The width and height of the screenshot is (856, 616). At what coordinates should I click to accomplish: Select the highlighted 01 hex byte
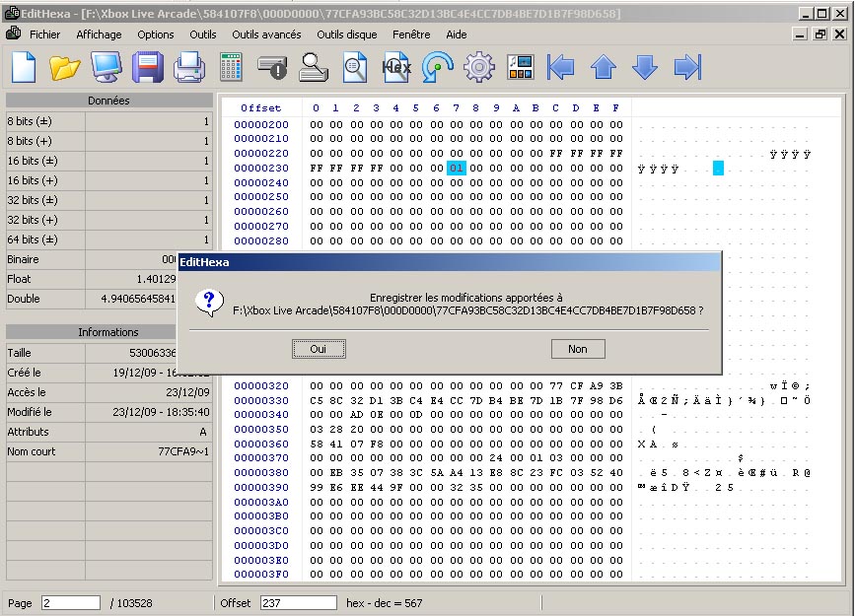pos(457,169)
